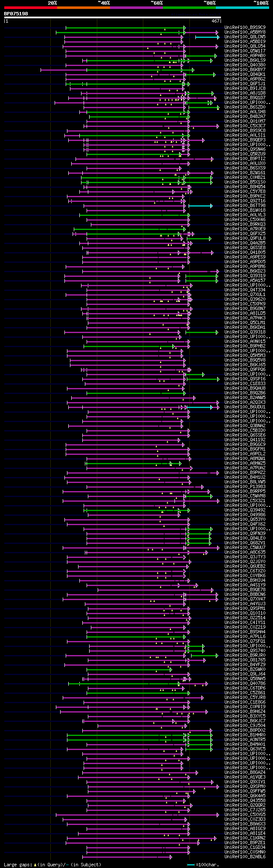
Task: Click the purple ~60% identity legend segment
Action: pos(136,8)
